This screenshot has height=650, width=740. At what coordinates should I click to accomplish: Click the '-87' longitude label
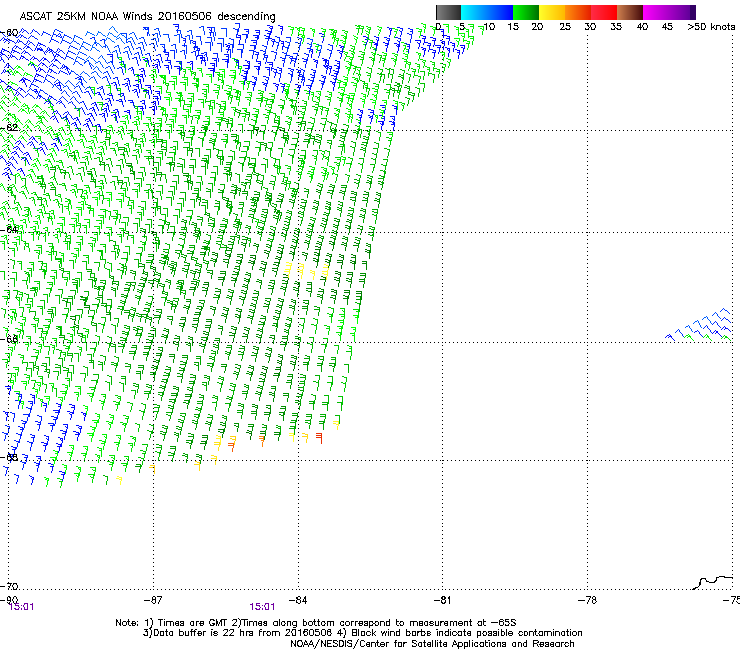153,600
